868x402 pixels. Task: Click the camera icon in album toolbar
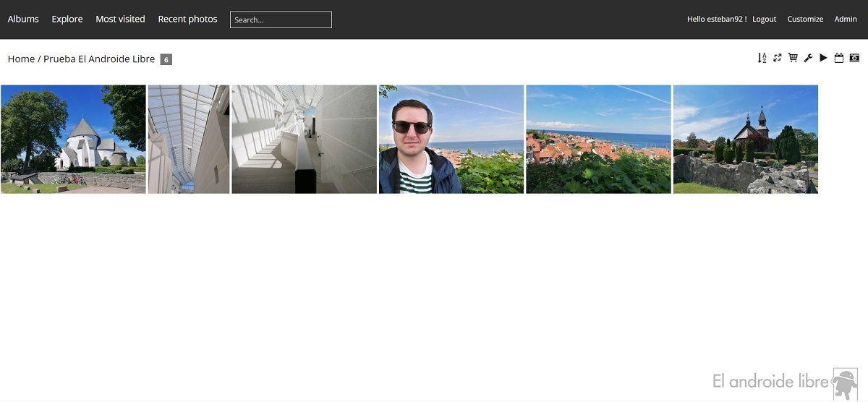click(x=854, y=58)
